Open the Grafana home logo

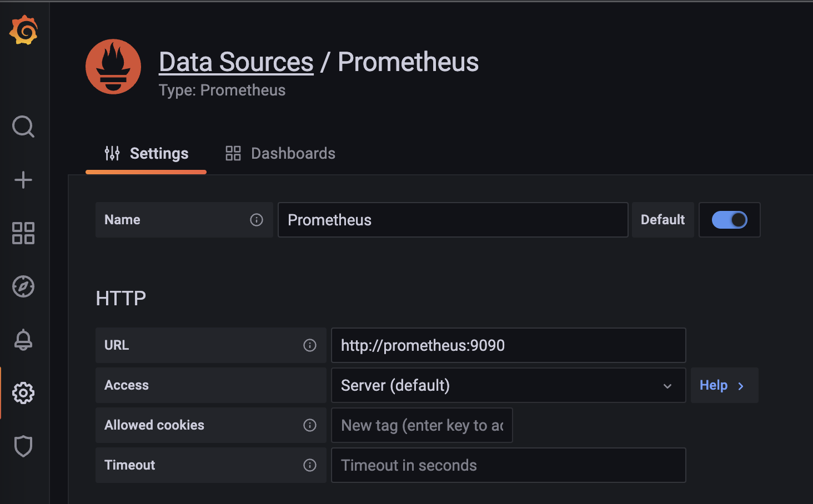(x=23, y=30)
